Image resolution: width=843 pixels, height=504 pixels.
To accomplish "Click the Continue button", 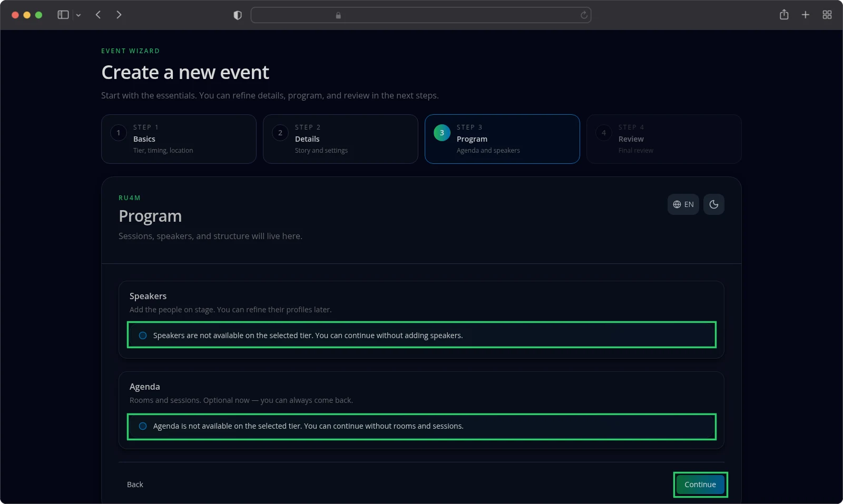I will point(700,485).
